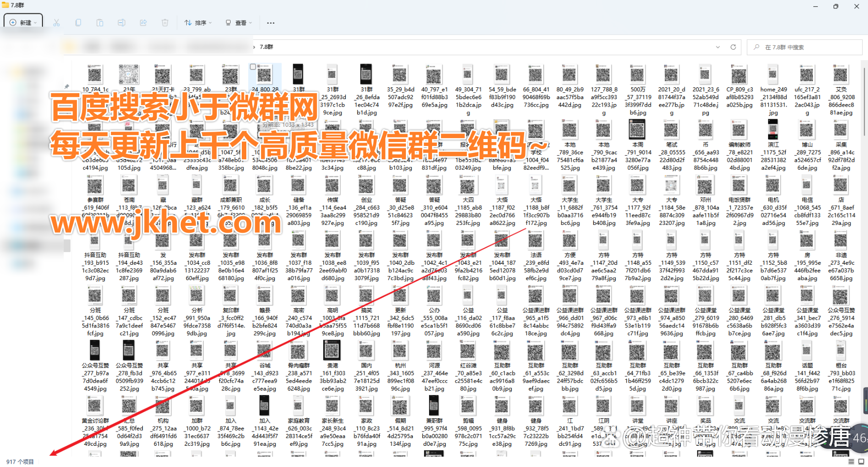Select the 采集_896_a14c file
The image size is (868, 467).
tap(841, 145)
